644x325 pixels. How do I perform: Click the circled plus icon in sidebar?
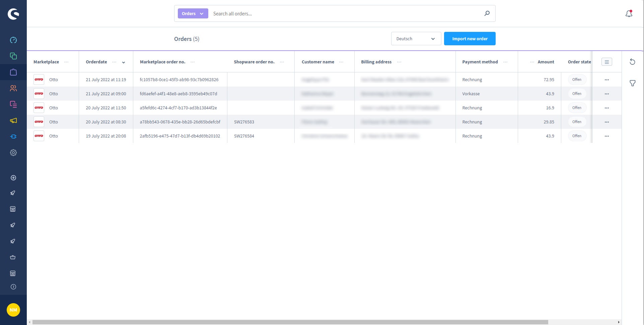coord(13,178)
